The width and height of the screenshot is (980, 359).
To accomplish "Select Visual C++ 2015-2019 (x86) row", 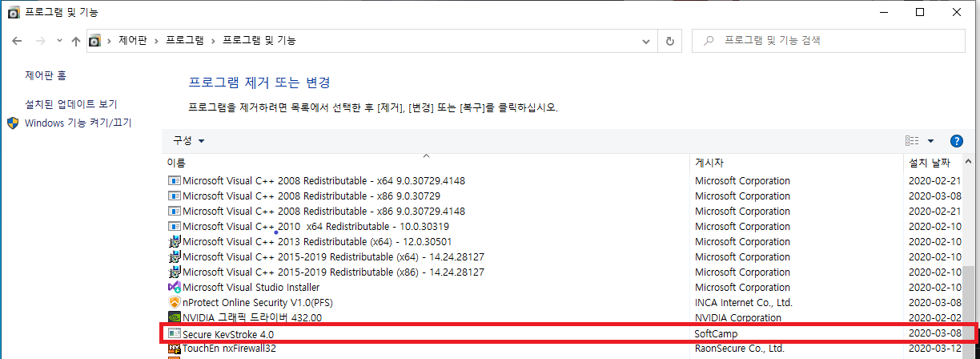I will pyautogui.click(x=564, y=272).
